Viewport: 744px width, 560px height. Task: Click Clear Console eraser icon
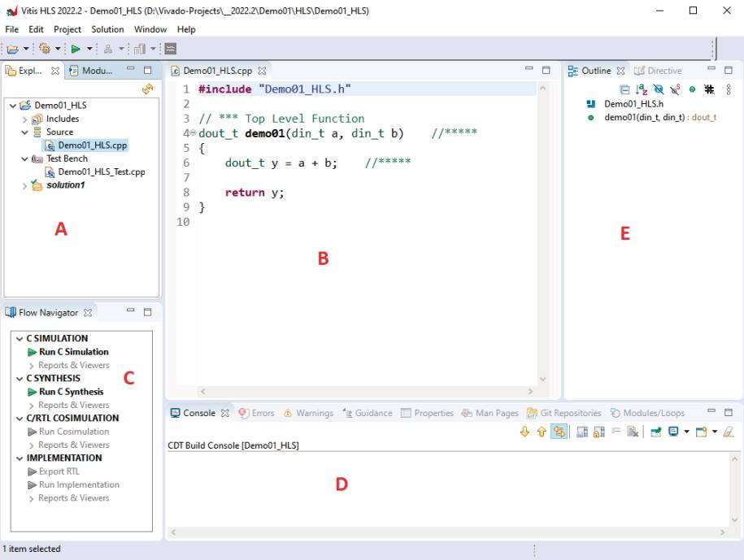point(729,432)
